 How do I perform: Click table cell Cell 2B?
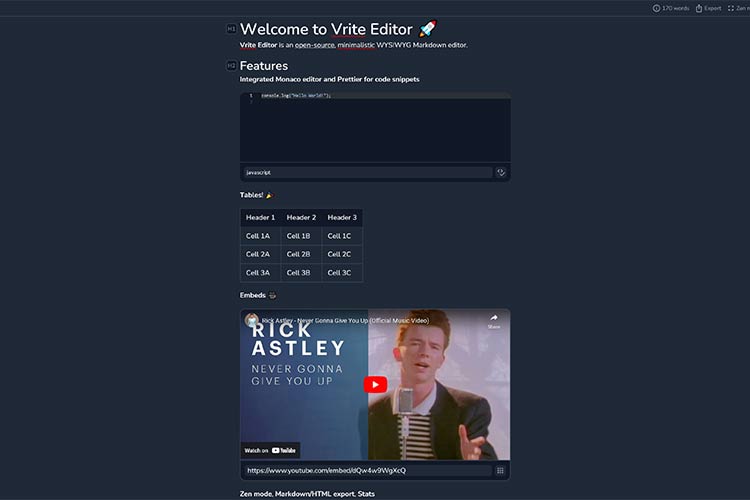pyautogui.click(x=301, y=254)
